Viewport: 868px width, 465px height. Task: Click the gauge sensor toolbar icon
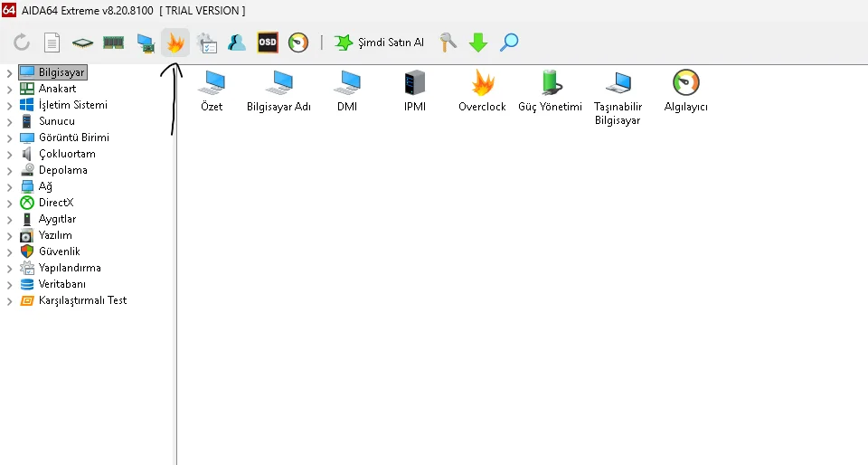tap(297, 43)
